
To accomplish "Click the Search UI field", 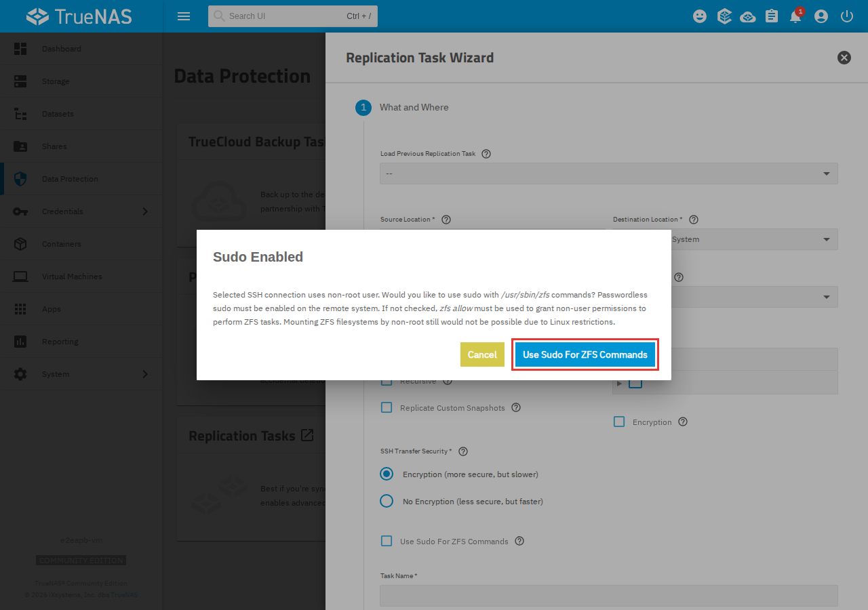I will click(293, 16).
